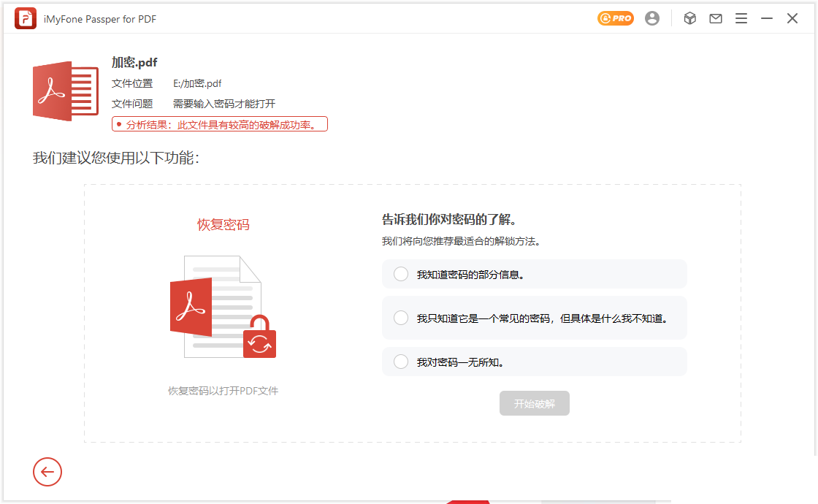Click the large red PDF file icon

(x=66, y=91)
